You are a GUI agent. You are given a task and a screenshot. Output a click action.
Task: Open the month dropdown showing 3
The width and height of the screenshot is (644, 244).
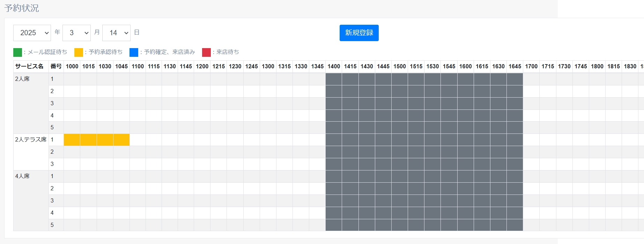point(76,33)
